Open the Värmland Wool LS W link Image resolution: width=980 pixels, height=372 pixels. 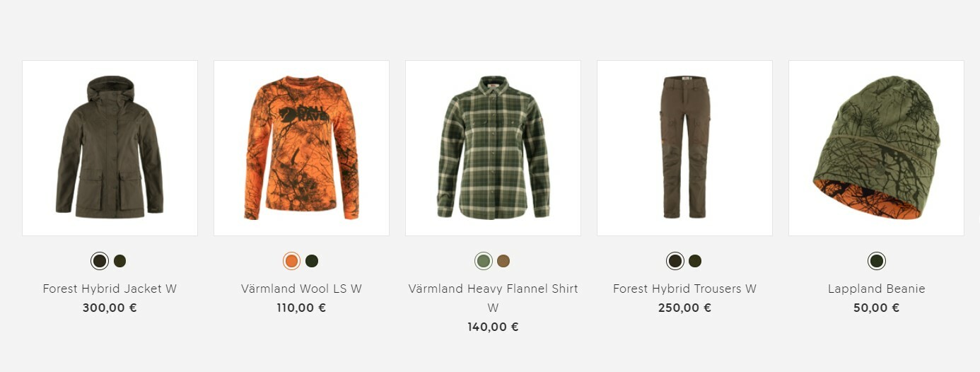301,289
